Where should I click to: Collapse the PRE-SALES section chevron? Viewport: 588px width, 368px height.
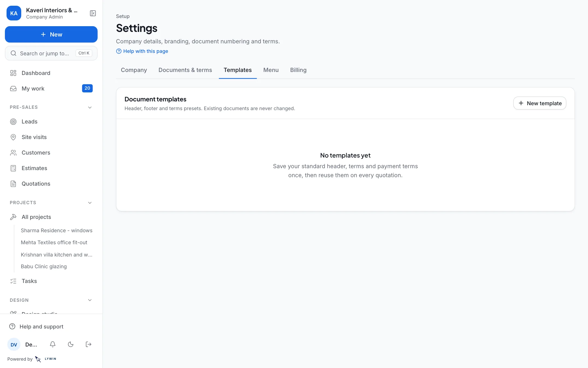coord(90,107)
